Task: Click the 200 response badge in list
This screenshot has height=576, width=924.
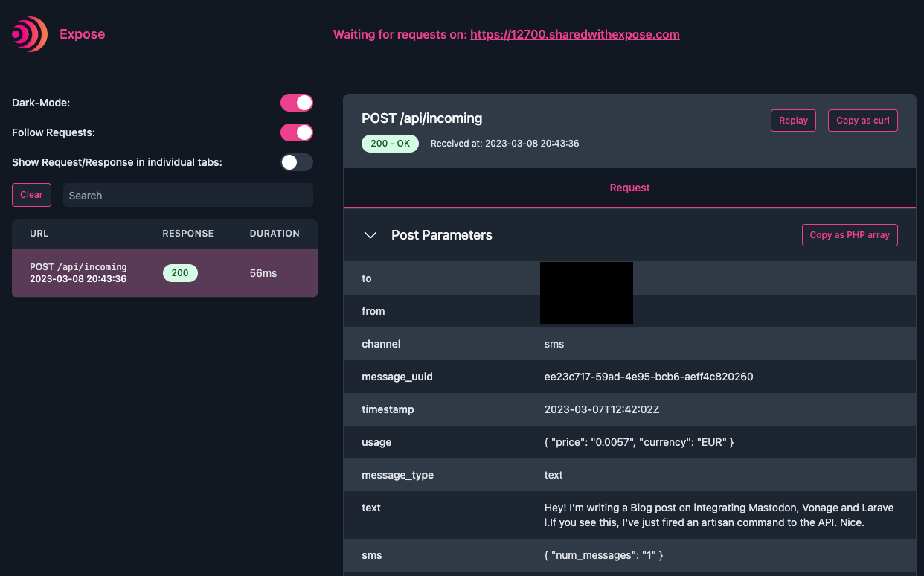Action: pyautogui.click(x=180, y=273)
